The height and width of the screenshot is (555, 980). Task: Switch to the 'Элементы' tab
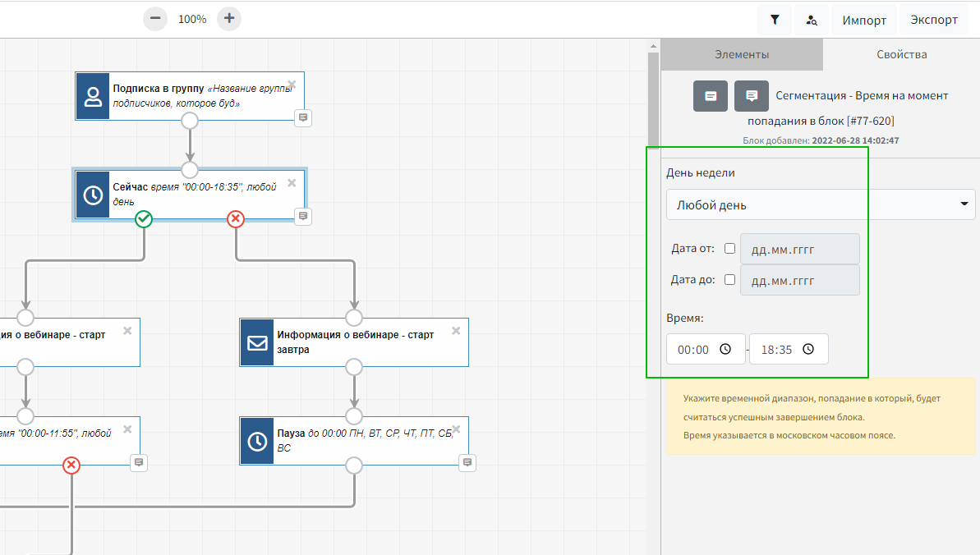point(742,55)
